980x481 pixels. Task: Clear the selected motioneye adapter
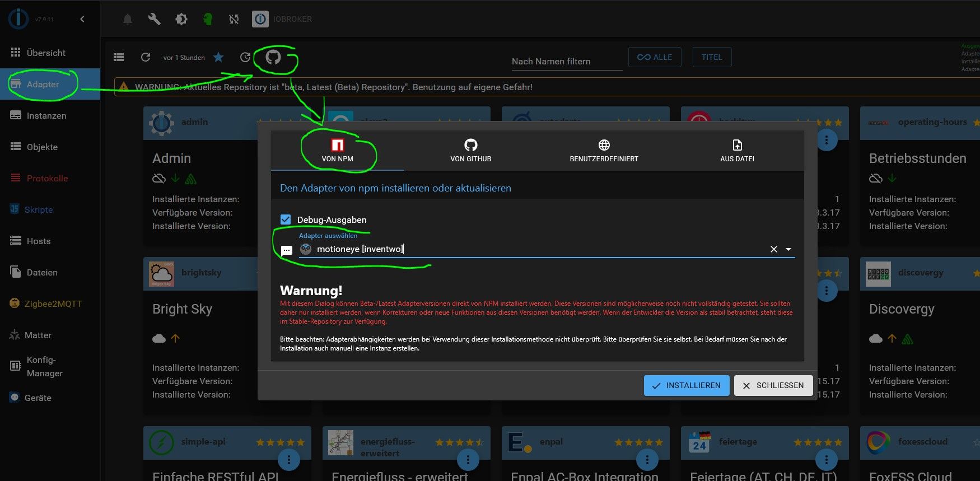tap(774, 249)
